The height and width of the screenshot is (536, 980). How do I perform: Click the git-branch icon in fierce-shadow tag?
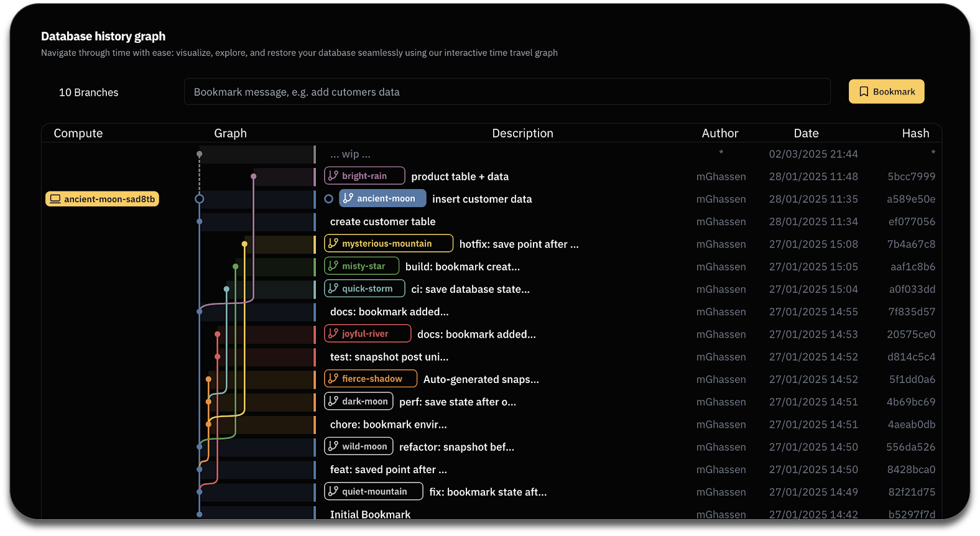coord(333,379)
